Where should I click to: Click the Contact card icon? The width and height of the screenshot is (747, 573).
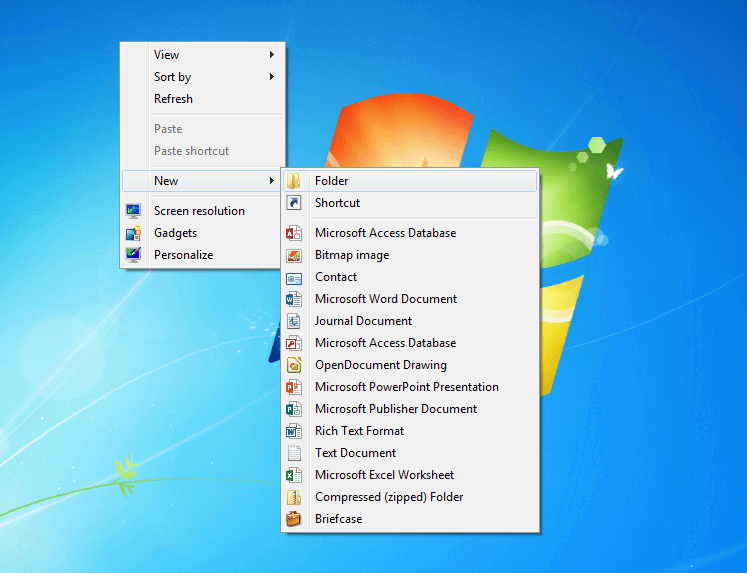(293, 278)
